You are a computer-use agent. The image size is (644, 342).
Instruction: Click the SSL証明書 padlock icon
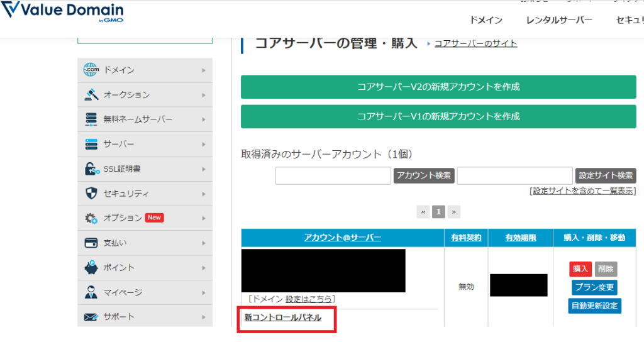click(92, 168)
